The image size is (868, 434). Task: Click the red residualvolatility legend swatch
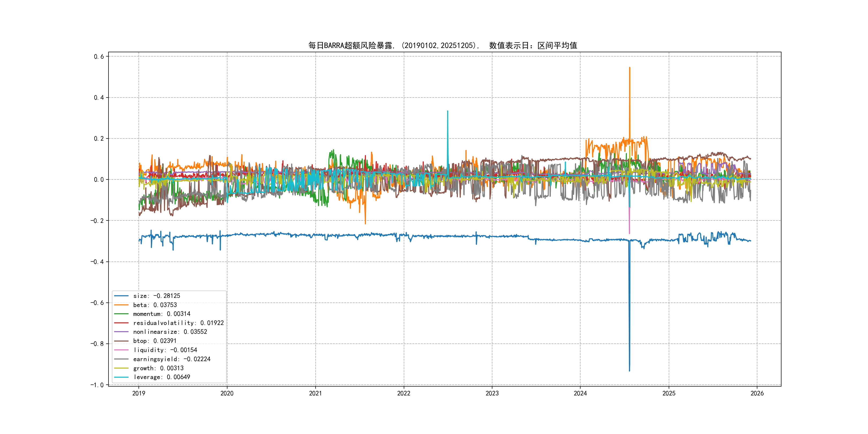coord(121,323)
